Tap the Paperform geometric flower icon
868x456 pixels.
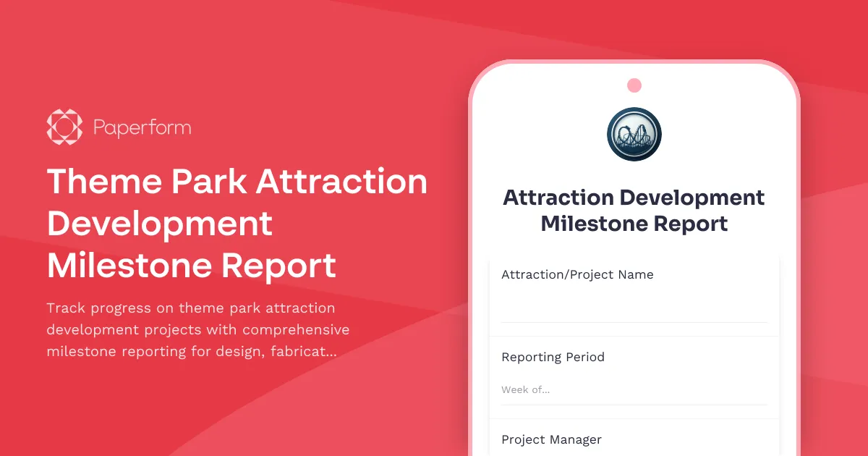click(x=64, y=127)
